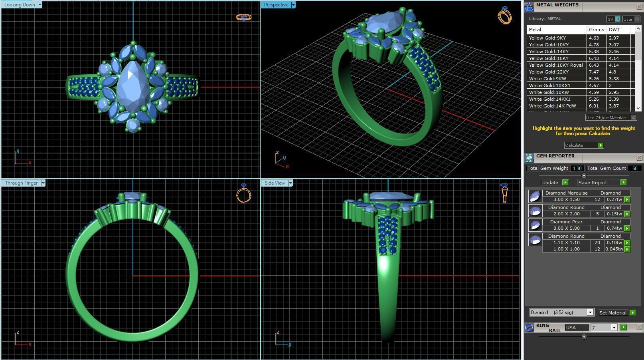This screenshot has width=644, height=360.
Task: Click the Save Report button
Action: pyautogui.click(x=602, y=182)
